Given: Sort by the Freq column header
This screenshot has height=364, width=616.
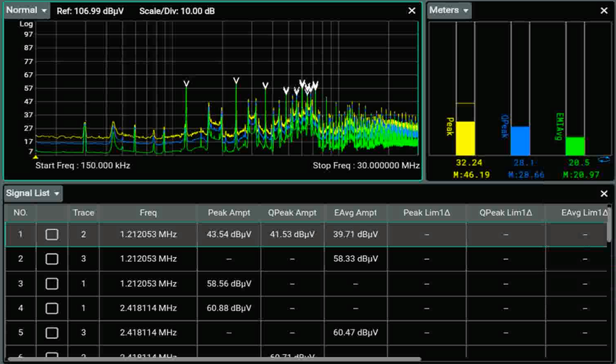Looking at the screenshot, I should (x=148, y=213).
